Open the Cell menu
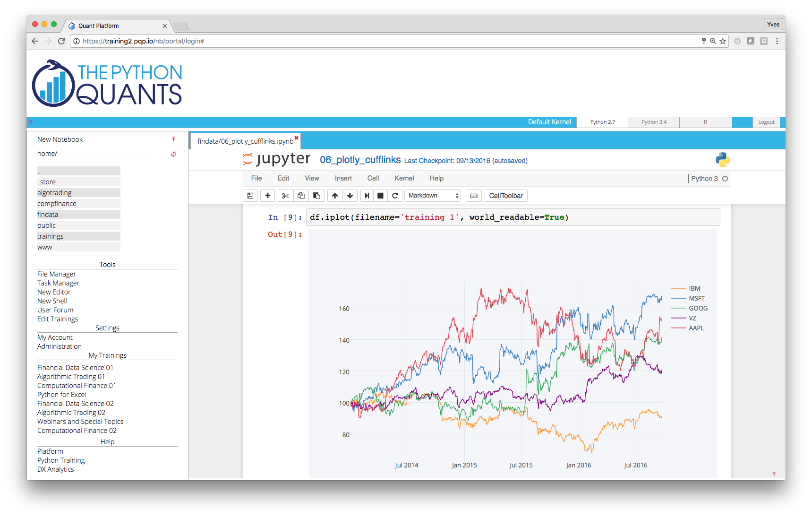 (373, 178)
